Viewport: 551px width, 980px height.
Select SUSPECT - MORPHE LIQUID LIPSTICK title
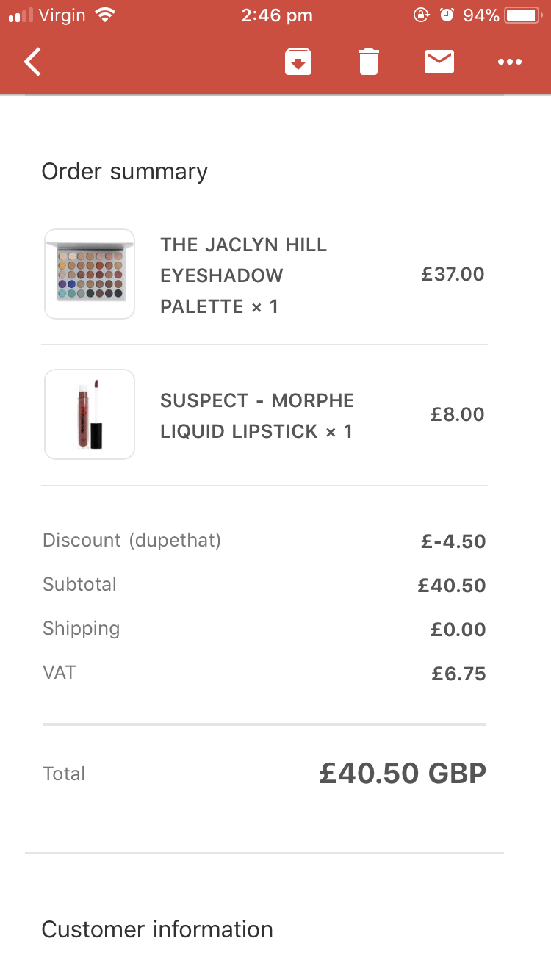pyautogui.click(x=257, y=416)
